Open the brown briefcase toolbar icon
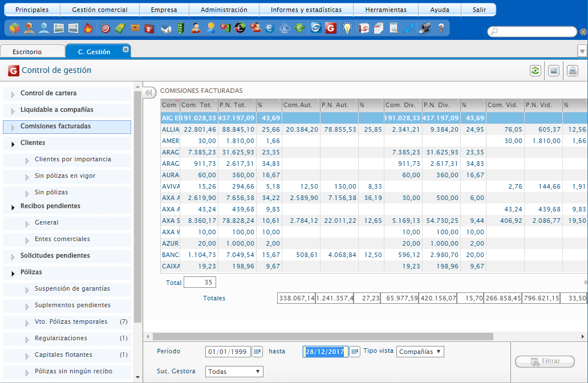Screen dimensions: 588x383 pyautogui.click(x=135, y=28)
